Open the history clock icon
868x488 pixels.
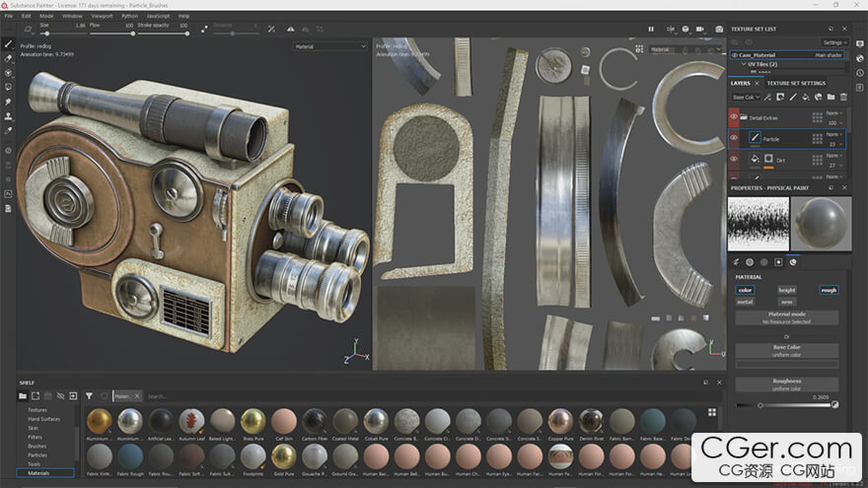point(860,73)
